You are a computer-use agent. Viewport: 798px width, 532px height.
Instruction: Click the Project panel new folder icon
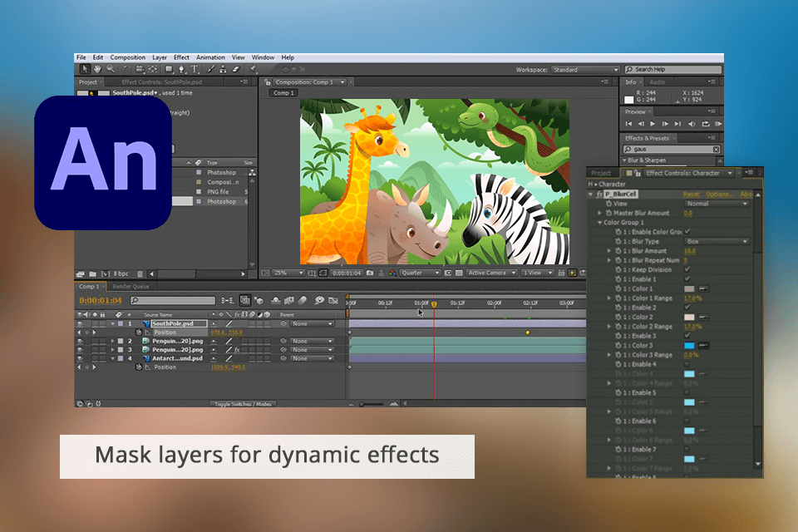click(92, 273)
